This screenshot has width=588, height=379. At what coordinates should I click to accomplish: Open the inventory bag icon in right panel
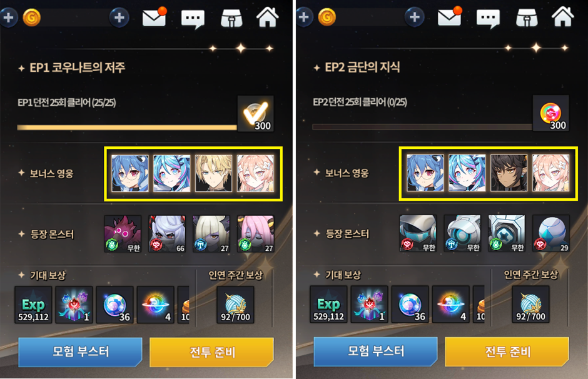pos(527,18)
